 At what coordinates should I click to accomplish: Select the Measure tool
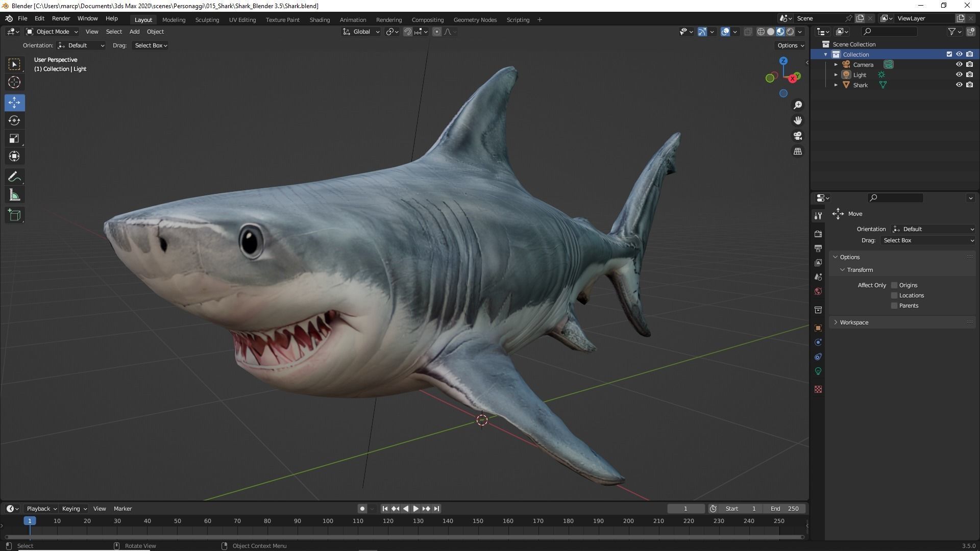pyautogui.click(x=14, y=195)
